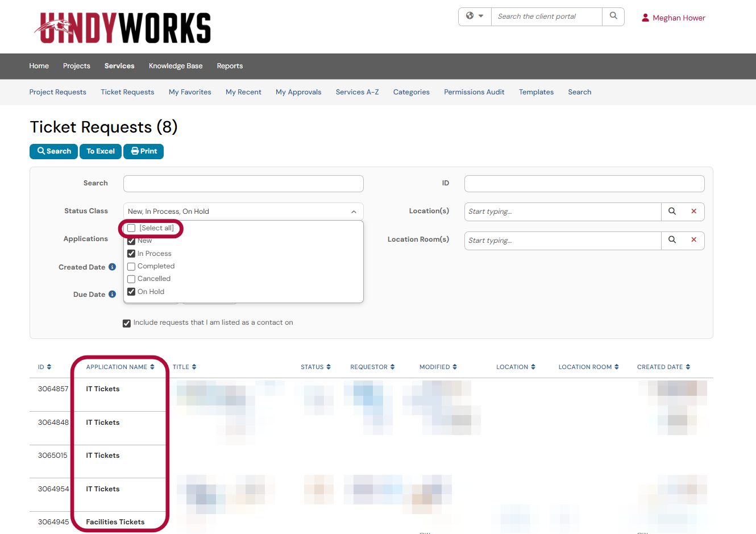The width and height of the screenshot is (756, 534).
Task: Go to the Home menu
Action: (x=39, y=66)
